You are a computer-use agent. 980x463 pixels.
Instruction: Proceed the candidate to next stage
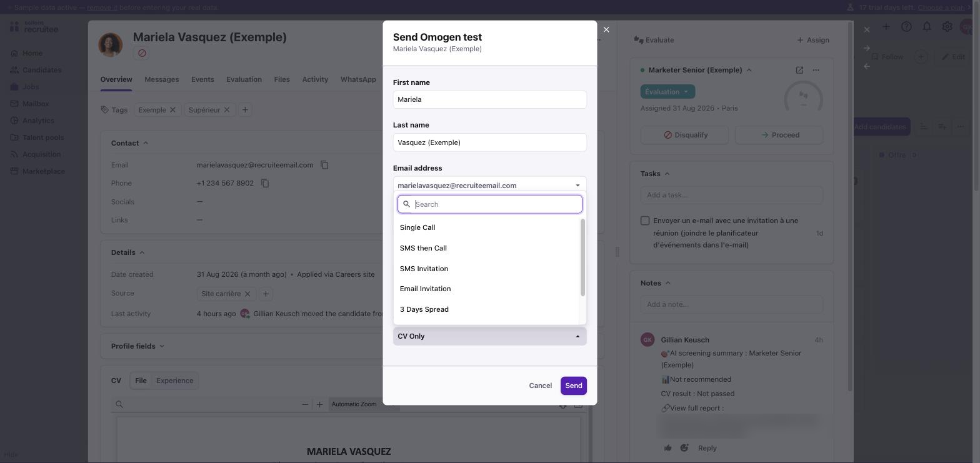[x=779, y=135]
